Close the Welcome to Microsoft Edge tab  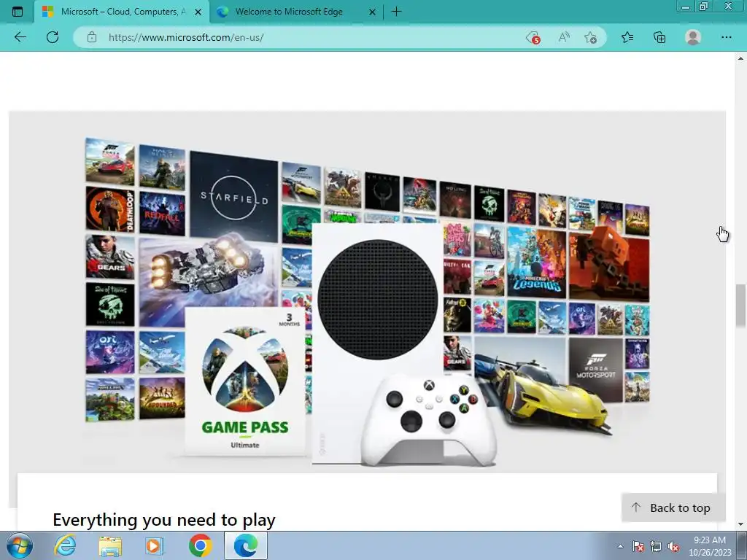coord(373,12)
